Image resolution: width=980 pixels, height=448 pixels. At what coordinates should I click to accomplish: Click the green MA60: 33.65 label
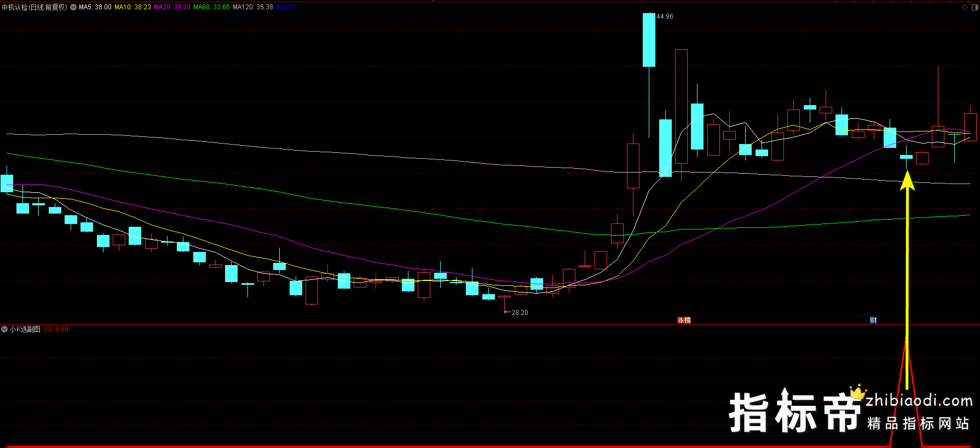point(211,7)
